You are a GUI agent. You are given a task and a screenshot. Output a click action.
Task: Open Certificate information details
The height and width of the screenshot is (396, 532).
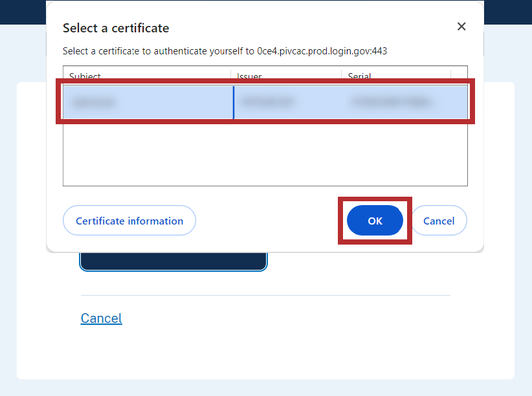(129, 221)
